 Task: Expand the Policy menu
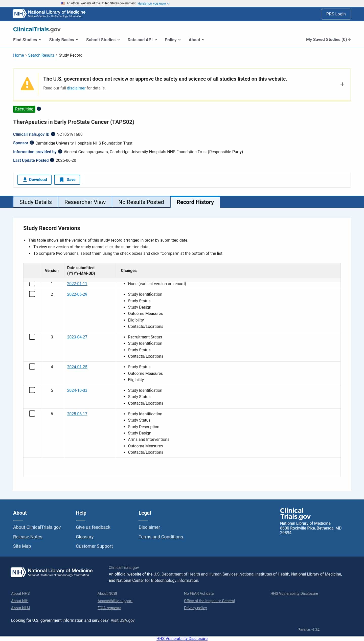tap(173, 40)
